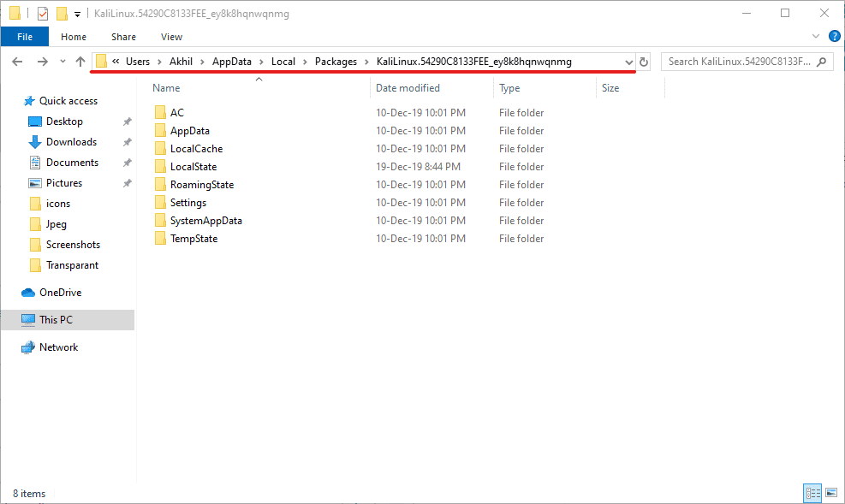The height and width of the screenshot is (504, 845).
Task: Open the Jpeg folder in sidebar
Action: [x=57, y=224]
